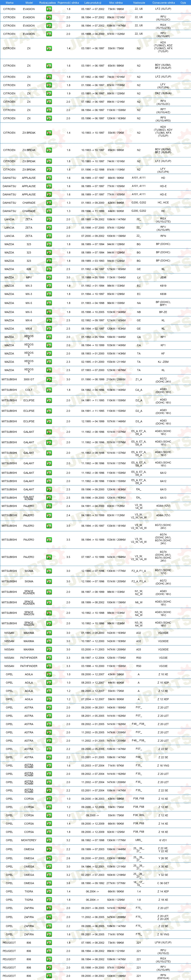Click fuel icon in Opel Astra Kombi 1.6 row
The height and width of the screenshot is (980, 191).
coord(49,766)
